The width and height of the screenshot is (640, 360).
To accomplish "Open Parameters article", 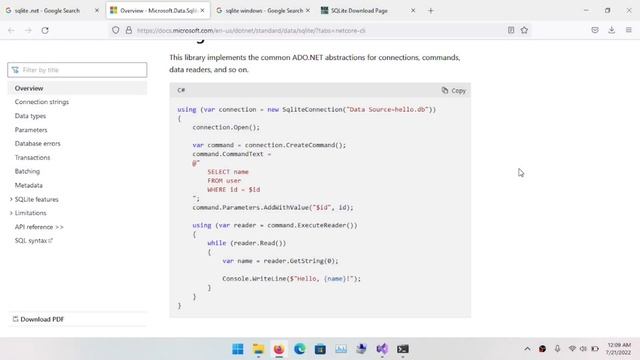I will [x=31, y=130].
